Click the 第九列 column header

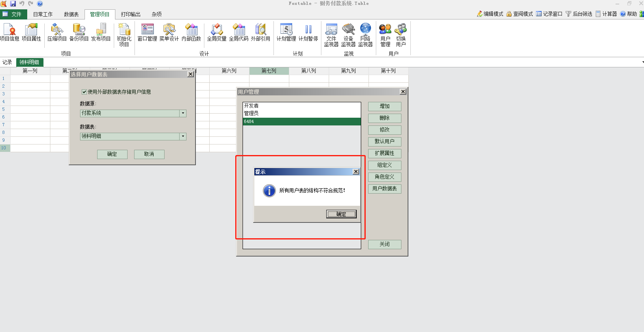(349, 71)
